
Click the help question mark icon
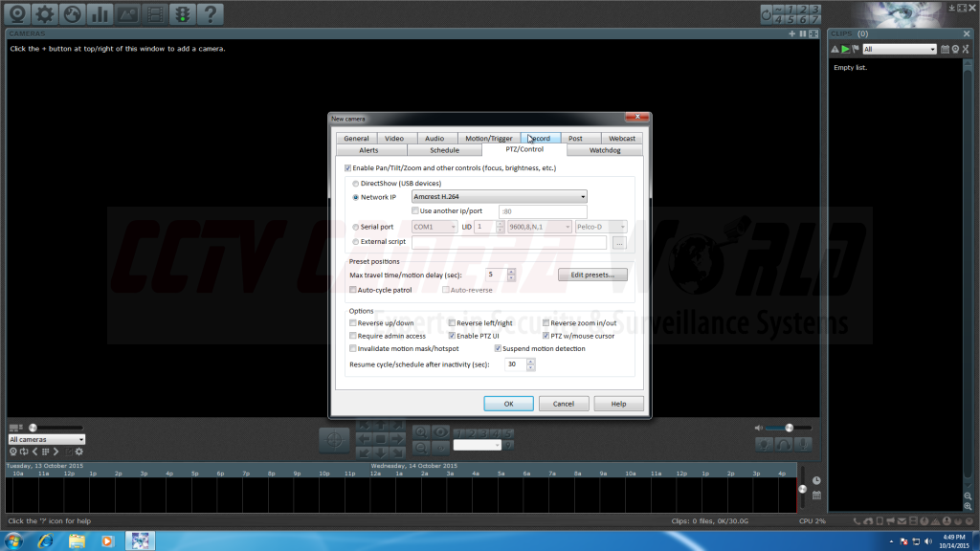(210, 13)
